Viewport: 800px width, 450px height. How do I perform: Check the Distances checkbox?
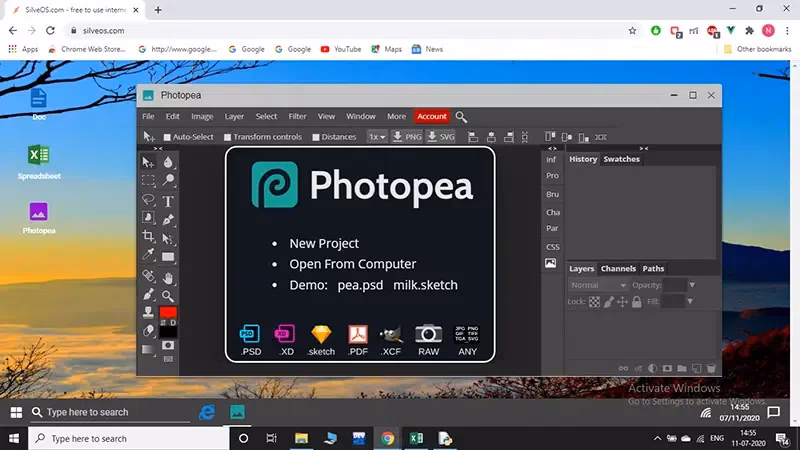tap(316, 137)
